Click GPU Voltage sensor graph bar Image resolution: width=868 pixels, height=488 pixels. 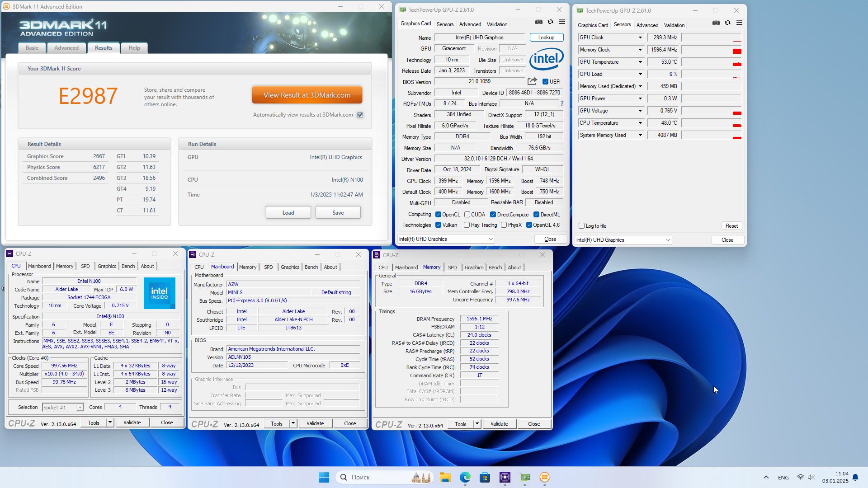(x=712, y=111)
